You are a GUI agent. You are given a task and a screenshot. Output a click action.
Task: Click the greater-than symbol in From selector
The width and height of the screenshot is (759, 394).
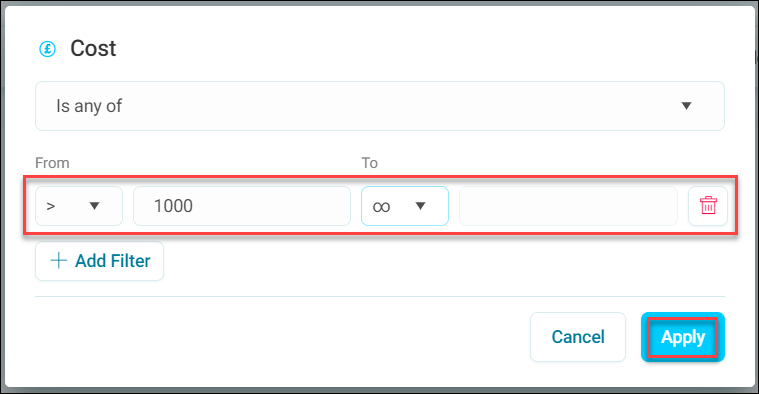click(x=50, y=207)
